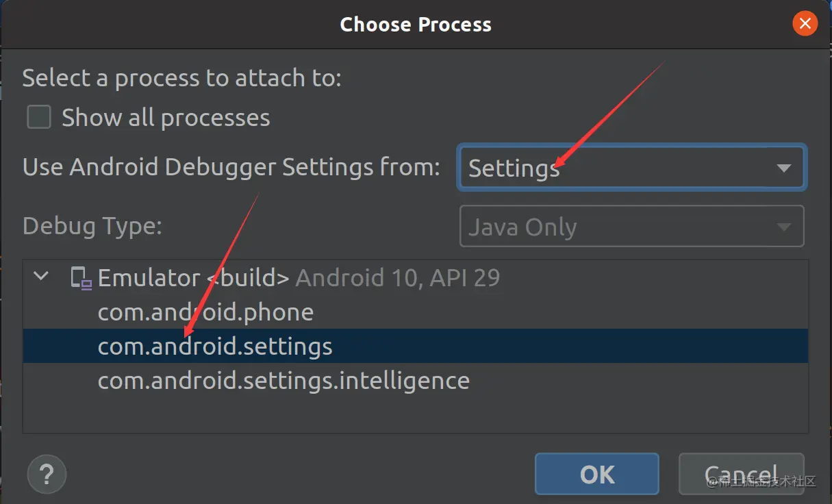Confirm with the OK button
This screenshot has width=832, height=504.
click(x=597, y=474)
